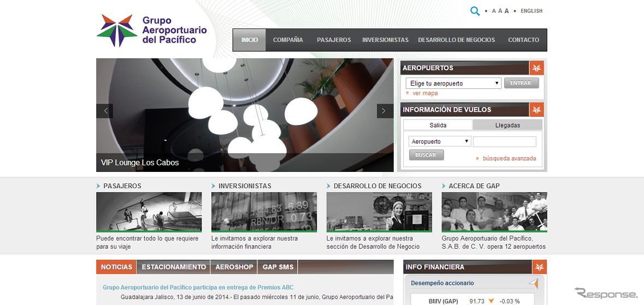
Task: Select the Salida tab
Action: pos(438,125)
